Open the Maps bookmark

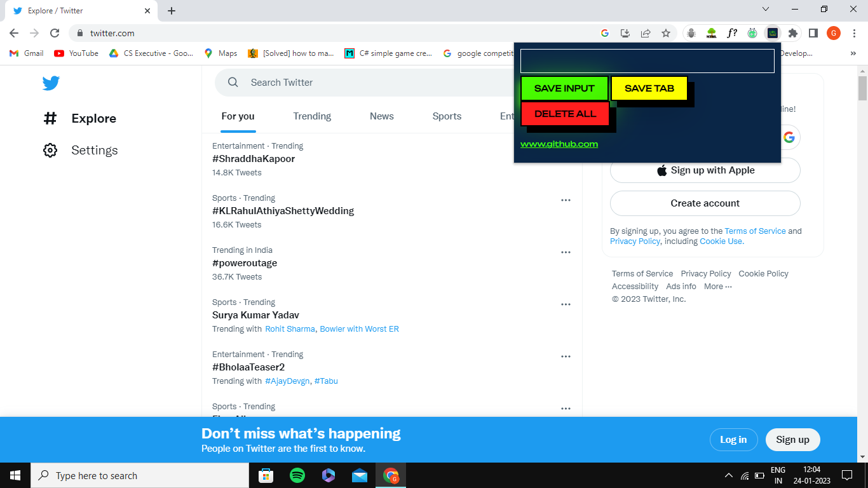click(x=220, y=53)
